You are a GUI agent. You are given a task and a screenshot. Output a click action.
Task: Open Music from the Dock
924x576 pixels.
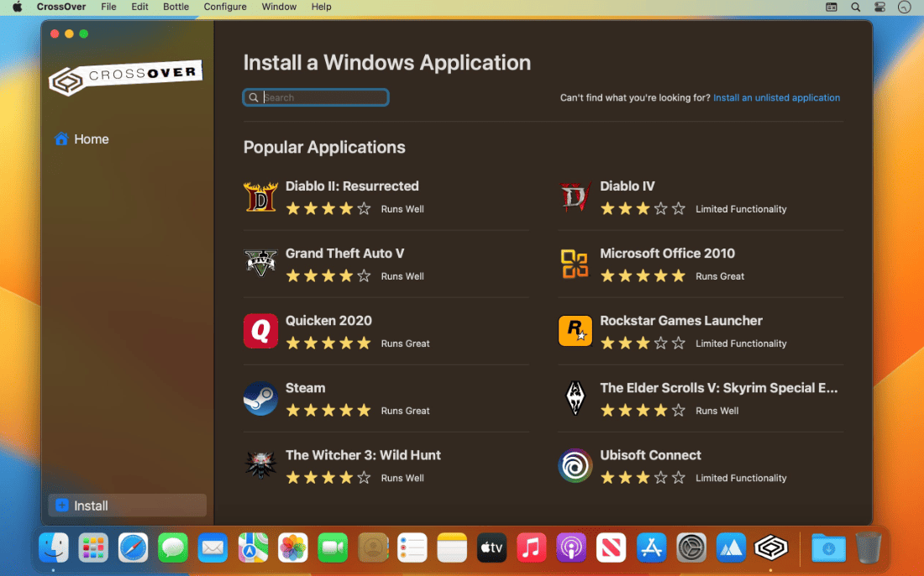click(x=532, y=547)
